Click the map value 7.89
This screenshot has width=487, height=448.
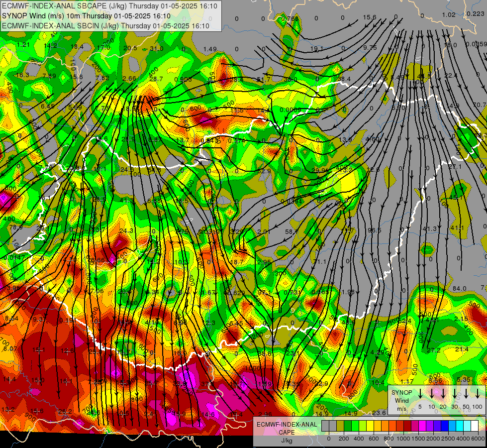coord(49,76)
